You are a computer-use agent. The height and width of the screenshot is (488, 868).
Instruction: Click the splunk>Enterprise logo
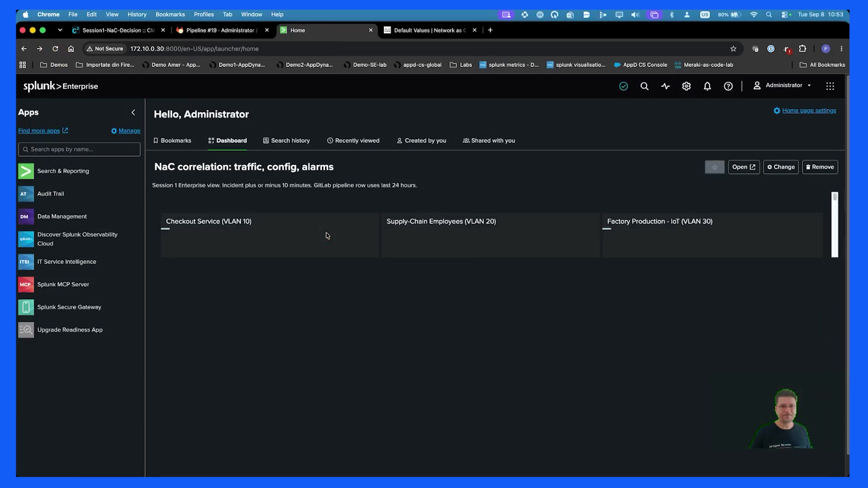tap(61, 86)
